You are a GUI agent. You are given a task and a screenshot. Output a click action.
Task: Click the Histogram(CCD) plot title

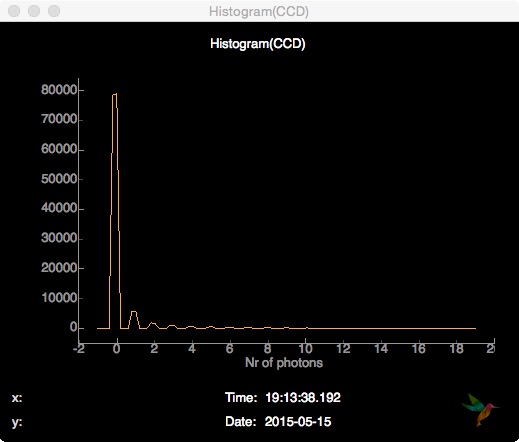point(258,44)
